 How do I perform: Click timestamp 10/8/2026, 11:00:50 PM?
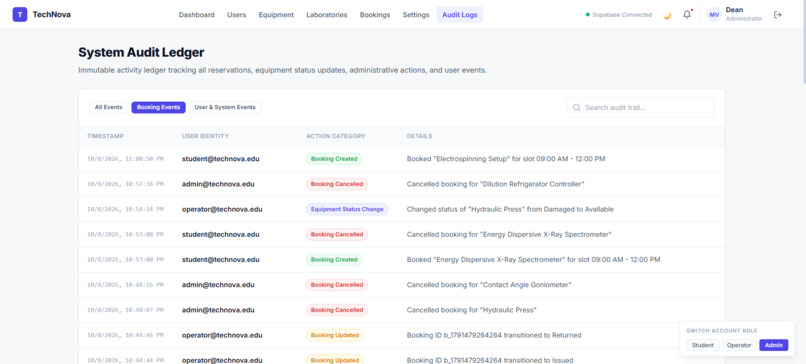(125, 159)
